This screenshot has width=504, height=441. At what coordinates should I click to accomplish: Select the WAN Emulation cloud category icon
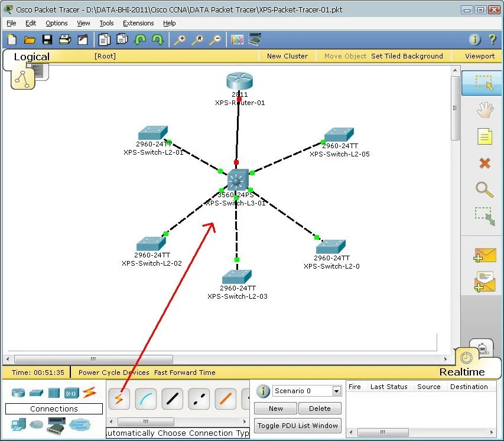coord(36,425)
